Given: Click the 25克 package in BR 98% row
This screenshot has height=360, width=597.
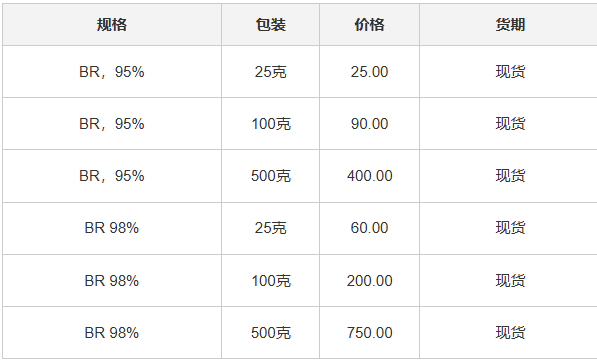Looking at the screenshot, I should [270, 228].
